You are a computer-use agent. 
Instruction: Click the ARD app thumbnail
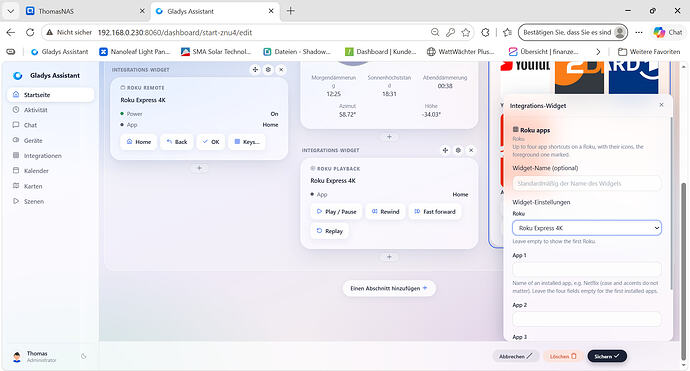(634, 77)
